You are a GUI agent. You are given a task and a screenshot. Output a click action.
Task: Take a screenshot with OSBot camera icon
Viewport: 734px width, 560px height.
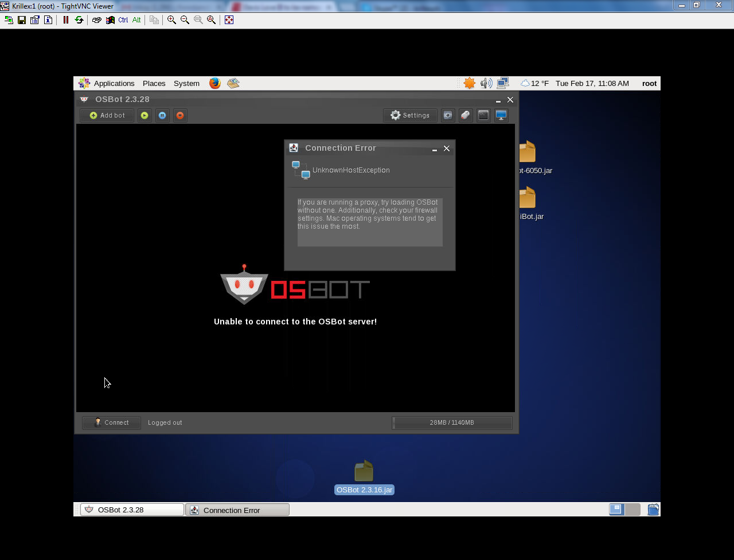point(448,115)
